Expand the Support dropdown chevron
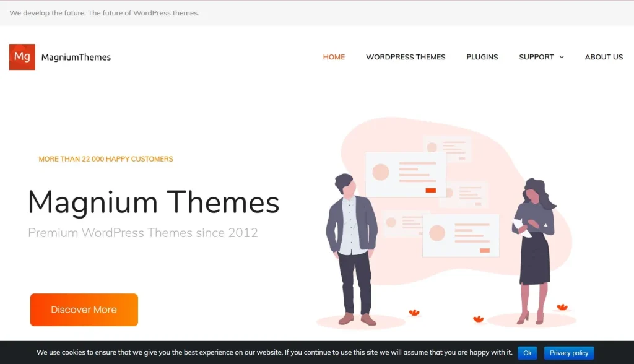 point(562,58)
